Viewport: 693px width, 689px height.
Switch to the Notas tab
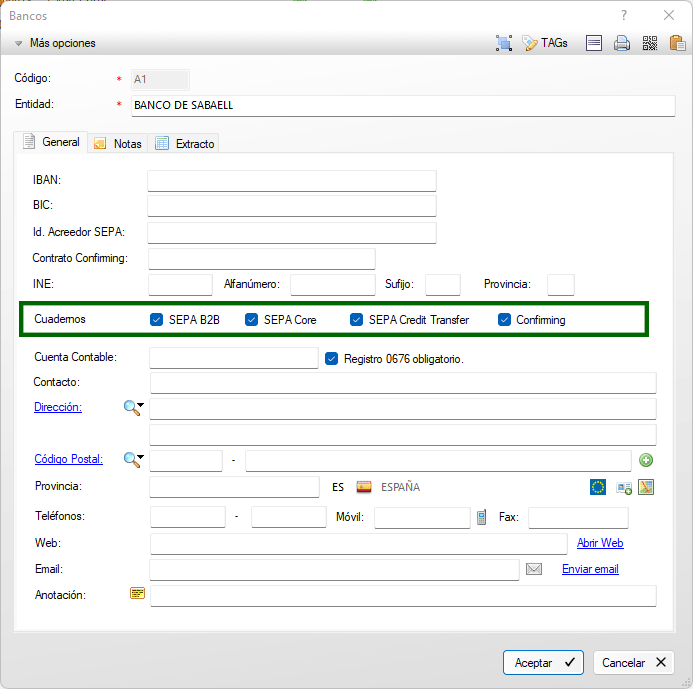(117, 143)
